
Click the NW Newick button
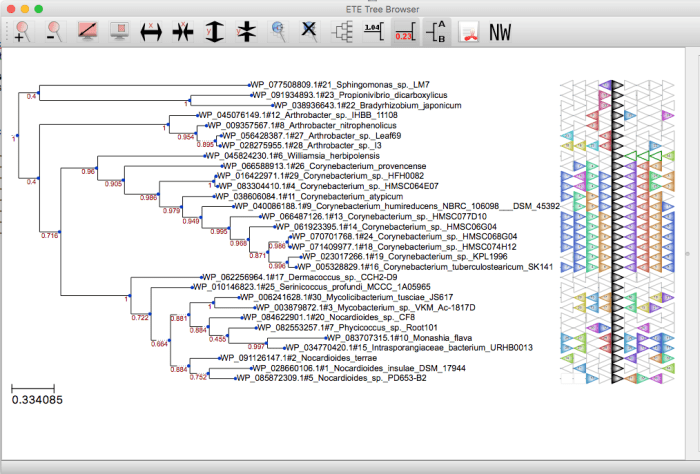tap(500, 33)
